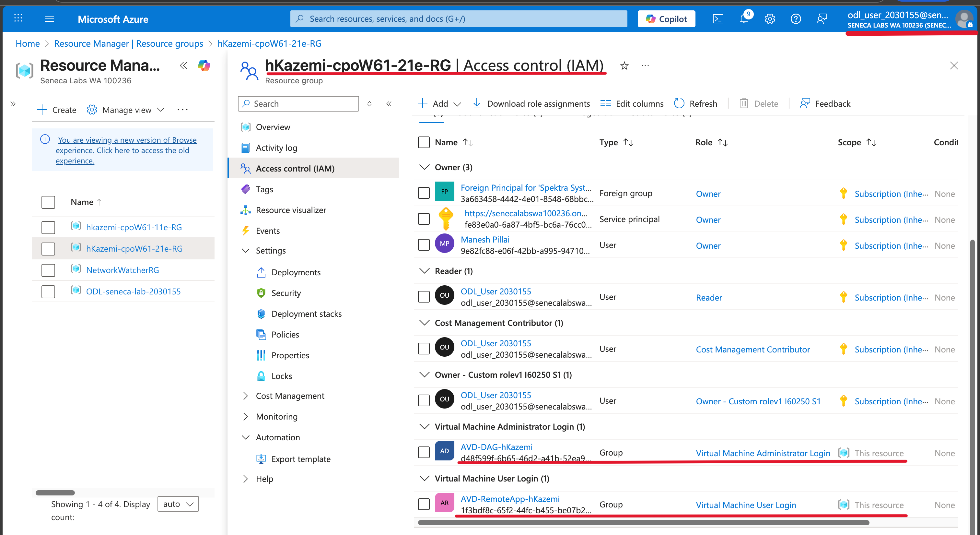980x535 pixels.
Task: Click the user account avatar
Action: 964,19
